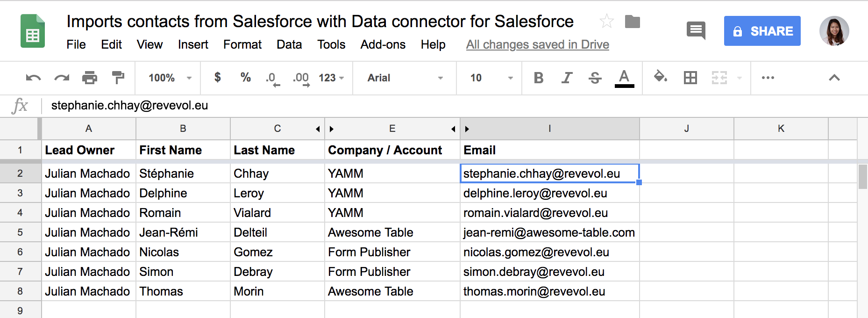Activate the paint format tool
This screenshot has height=318, width=868.
pyautogui.click(x=118, y=78)
